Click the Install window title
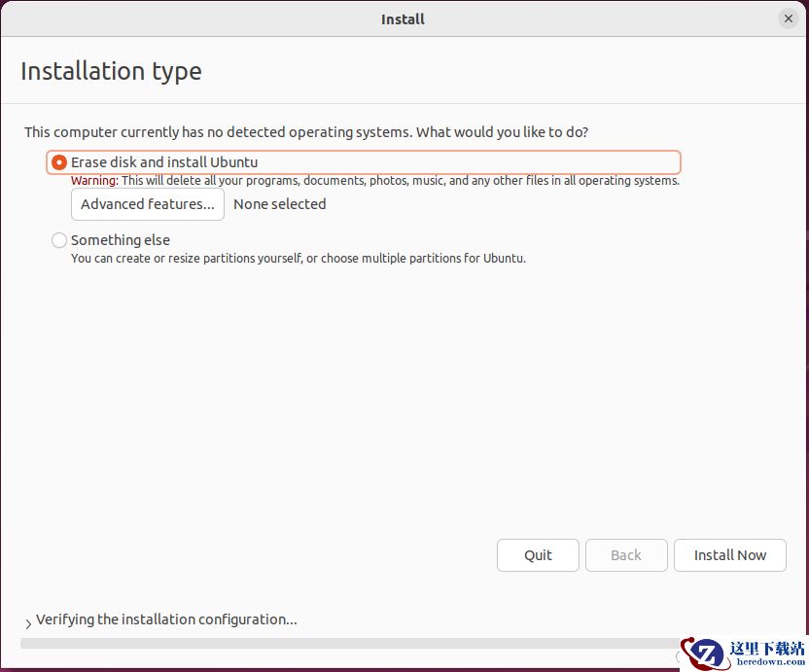The image size is (809, 672). click(x=403, y=19)
